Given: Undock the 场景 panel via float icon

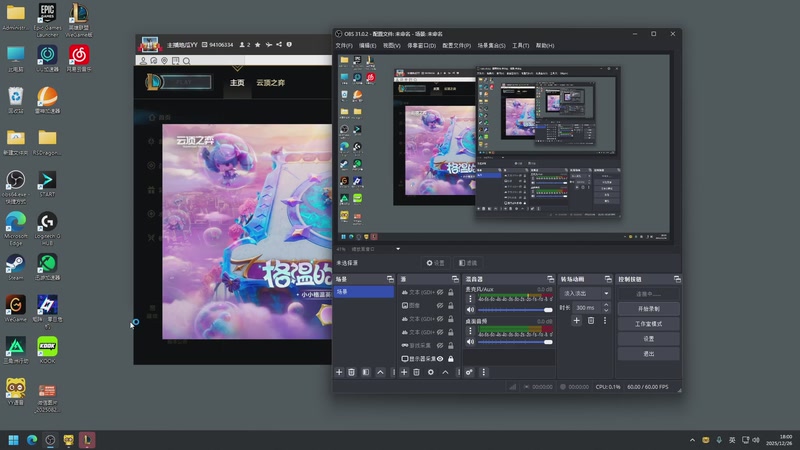Looking at the screenshot, I should point(390,279).
